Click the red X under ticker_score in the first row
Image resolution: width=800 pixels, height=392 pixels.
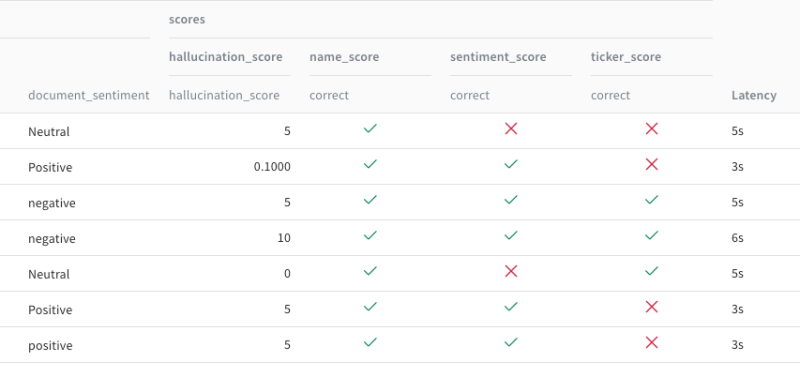pyautogui.click(x=652, y=129)
